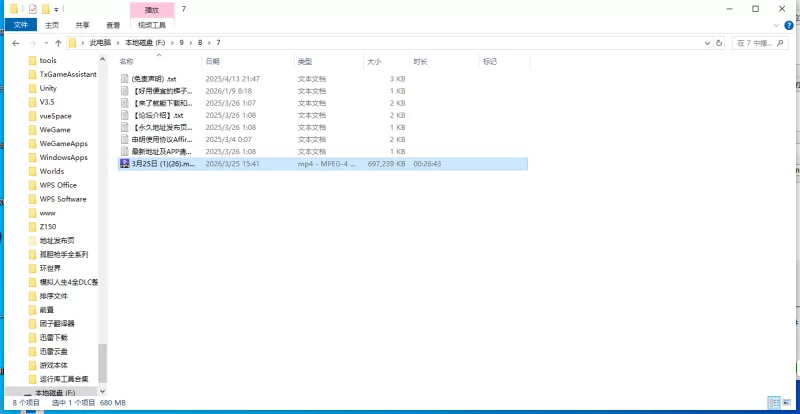Select the WPS Software folder in the tree
Viewport: 800px width, 414px height.
[63, 199]
